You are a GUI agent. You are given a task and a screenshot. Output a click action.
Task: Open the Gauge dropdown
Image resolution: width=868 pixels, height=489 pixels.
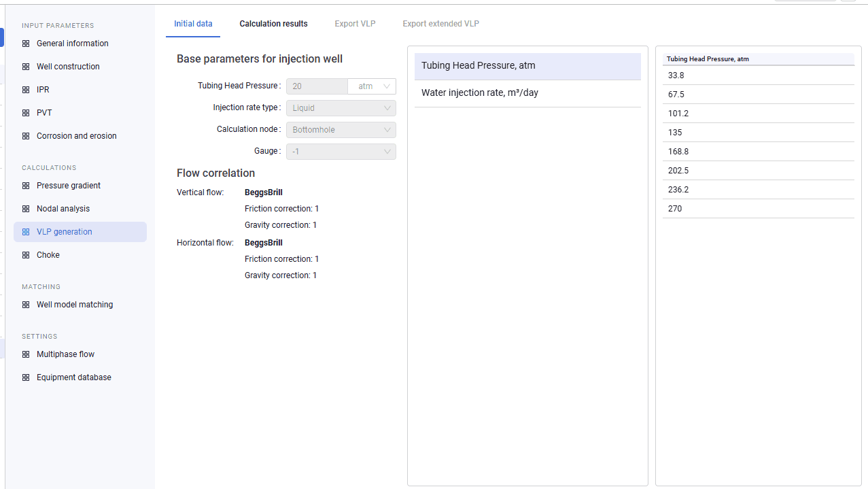[341, 152]
